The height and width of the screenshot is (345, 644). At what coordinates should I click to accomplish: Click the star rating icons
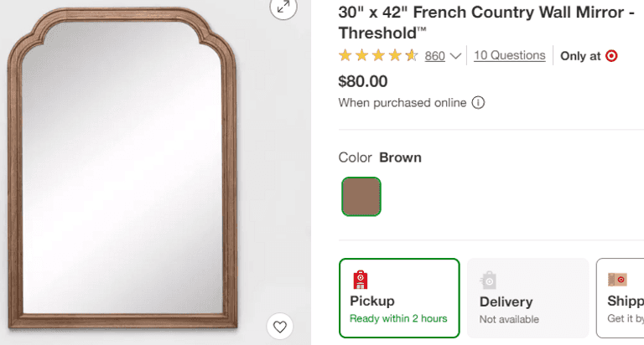point(378,56)
